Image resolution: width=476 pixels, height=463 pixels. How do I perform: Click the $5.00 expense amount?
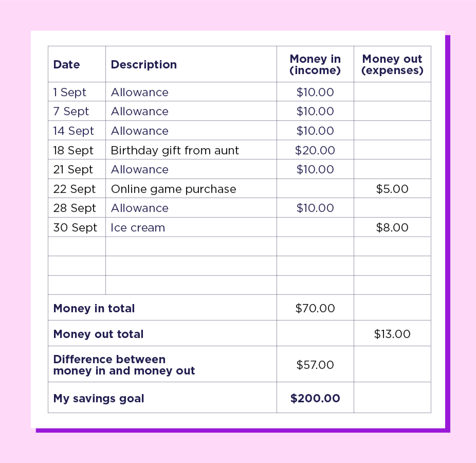click(x=392, y=189)
